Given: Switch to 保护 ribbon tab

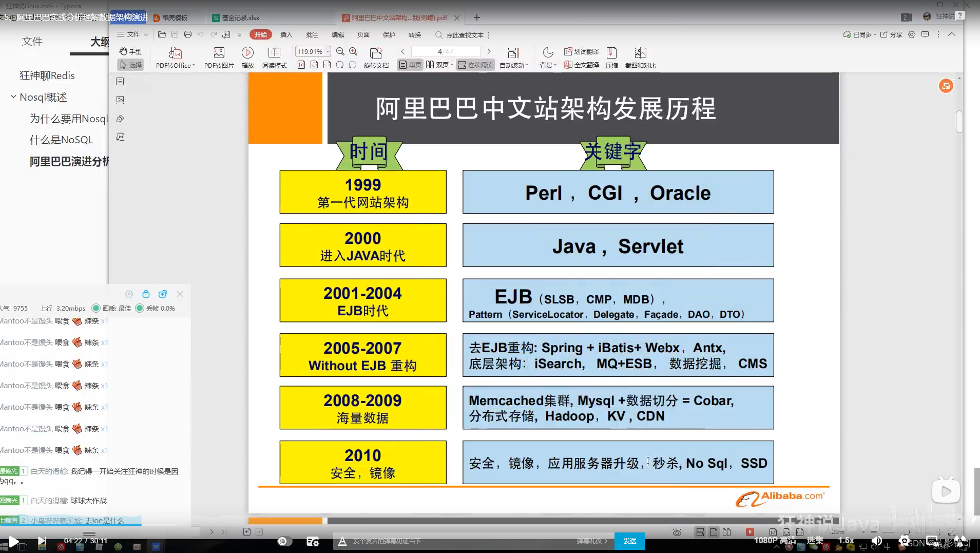Looking at the screenshot, I should point(389,34).
